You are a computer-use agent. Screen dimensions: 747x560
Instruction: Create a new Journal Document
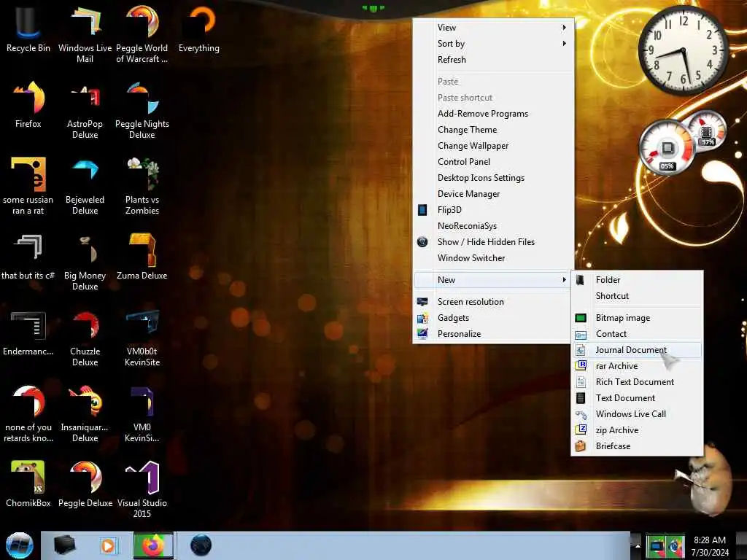(637, 350)
